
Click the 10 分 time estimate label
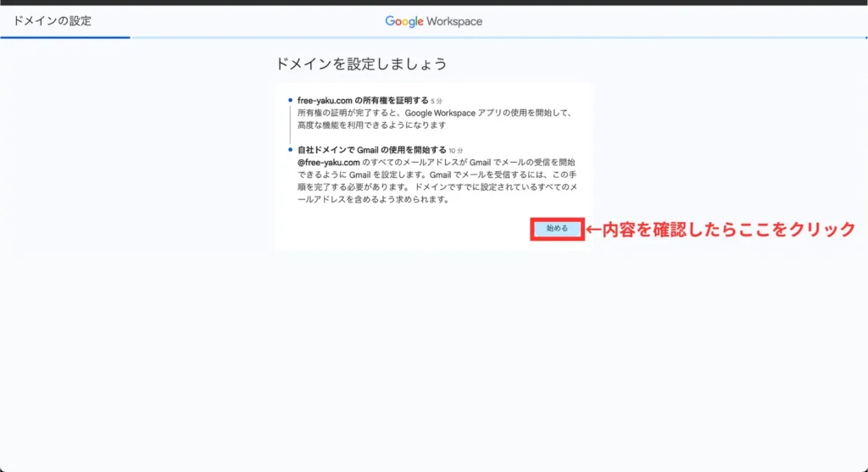(456, 151)
